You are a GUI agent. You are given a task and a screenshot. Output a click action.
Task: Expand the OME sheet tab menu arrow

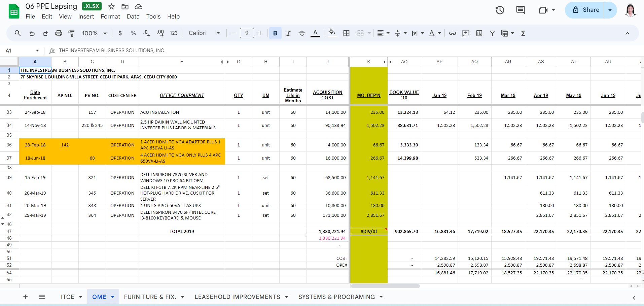(113, 297)
